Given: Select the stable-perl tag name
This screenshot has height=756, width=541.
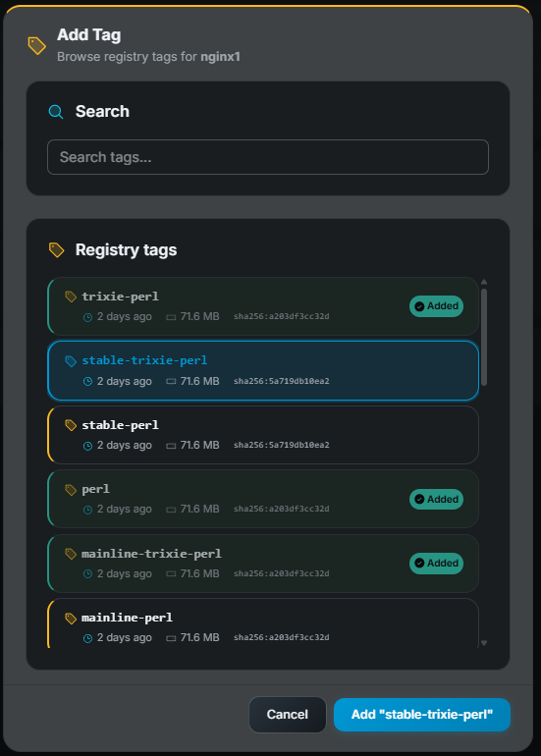Looking at the screenshot, I should tap(120, 425).
